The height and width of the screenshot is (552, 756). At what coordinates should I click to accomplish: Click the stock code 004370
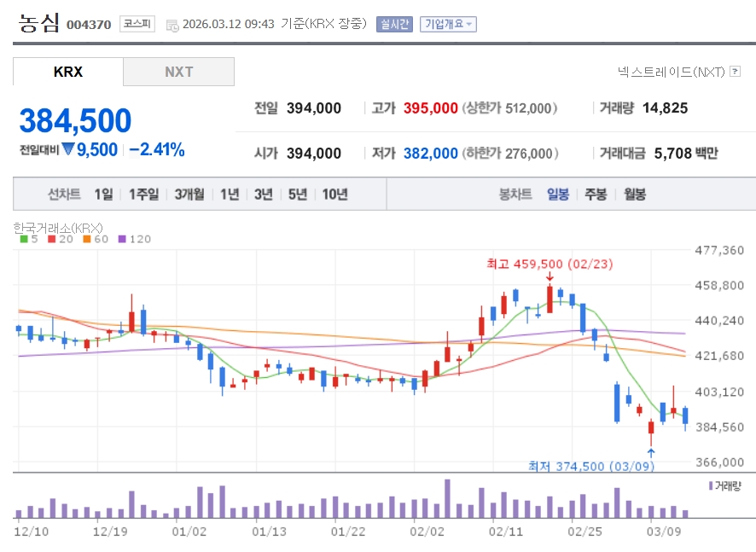[89, 25]
